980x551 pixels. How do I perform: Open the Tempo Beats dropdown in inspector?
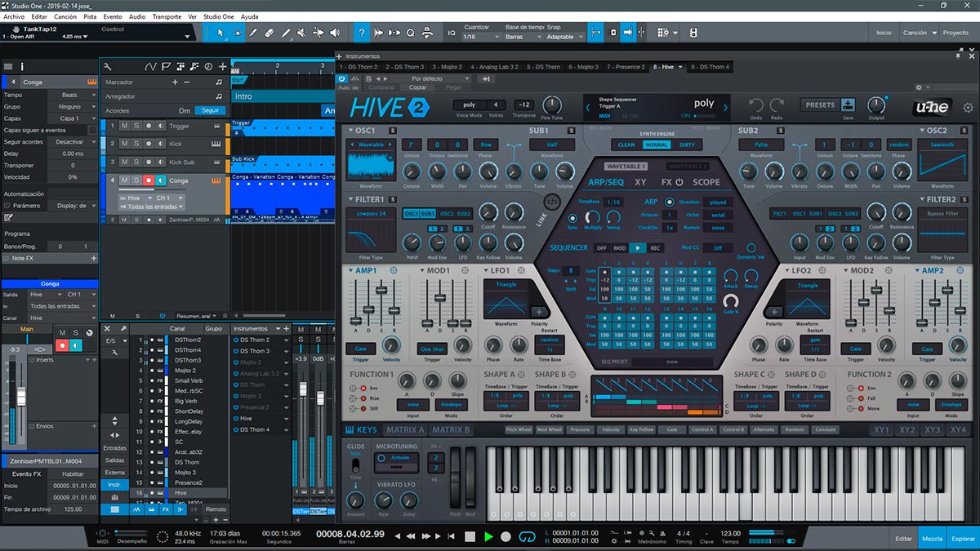(x=73, y=95)
